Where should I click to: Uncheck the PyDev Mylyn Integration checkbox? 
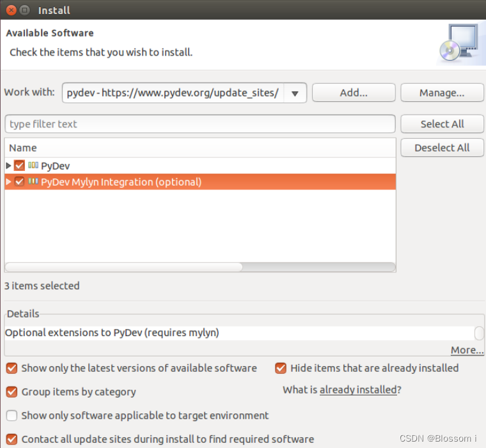(x=19, y=182)
